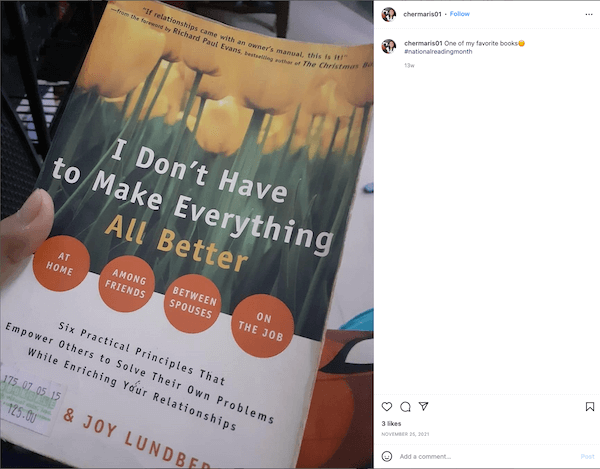600x469 pixels.
Task: Click the 13w caption timestamp
Action: pos(409,65)
